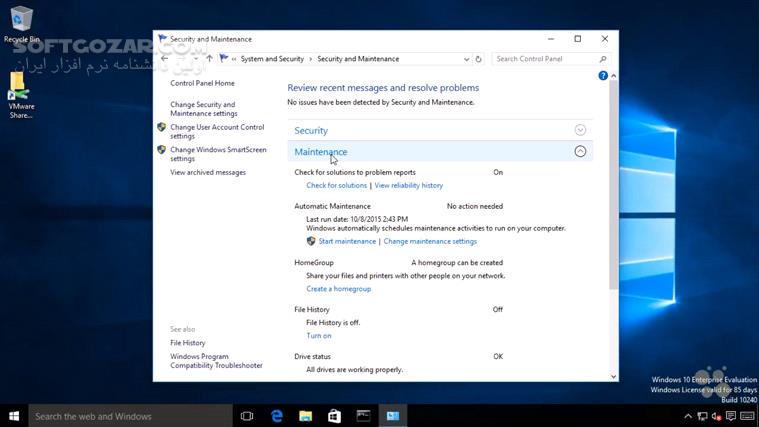Open help with the blue question mark
Image resolution: width=759 pixels, height=427 pixels.
603,76
